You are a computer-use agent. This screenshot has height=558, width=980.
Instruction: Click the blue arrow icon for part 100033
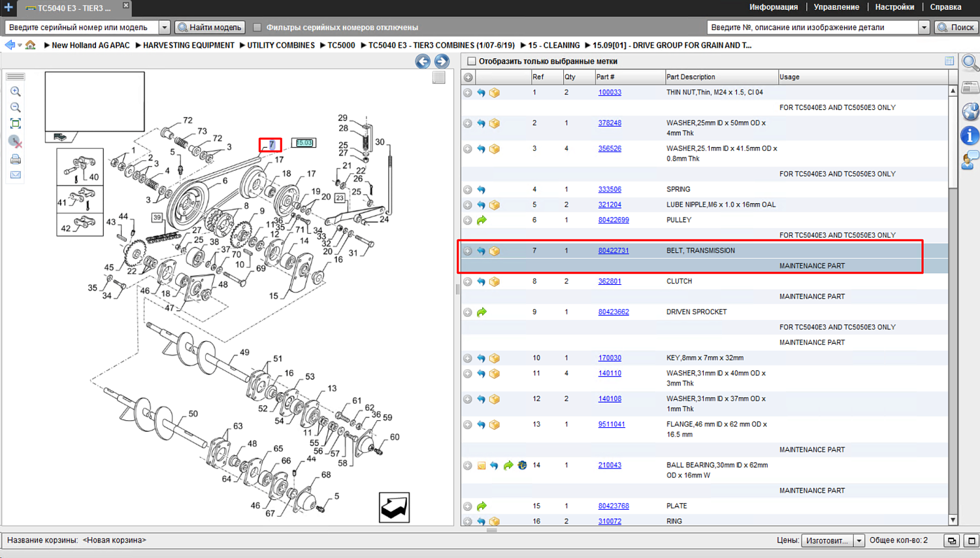pyautogui.click(x=481, y=93)
